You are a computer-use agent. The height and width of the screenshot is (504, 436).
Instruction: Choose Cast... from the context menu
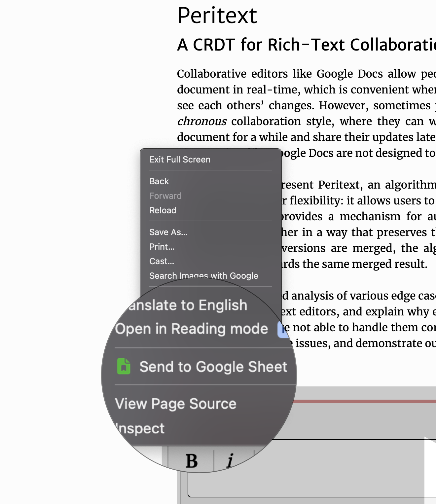pyautogui.click(x=161, y=261)
